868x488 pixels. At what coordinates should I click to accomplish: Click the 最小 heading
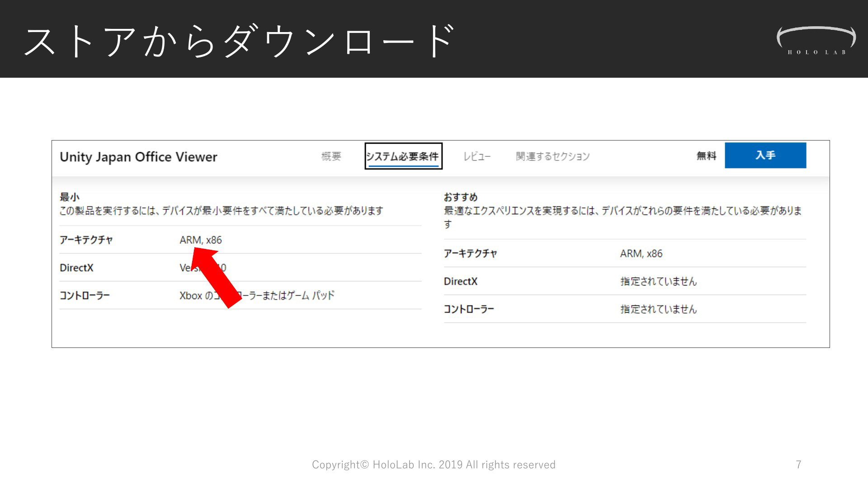click(70, 197)
